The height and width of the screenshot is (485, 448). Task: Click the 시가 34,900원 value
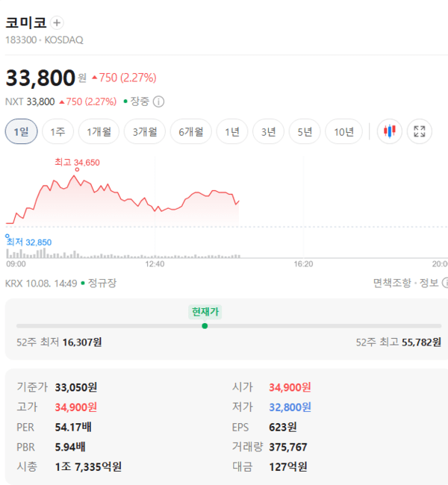[290, 387]
